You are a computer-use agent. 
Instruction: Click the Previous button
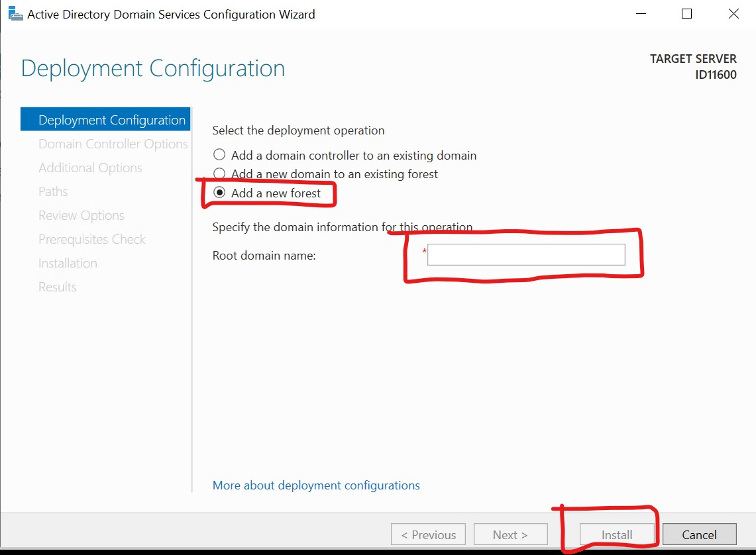(427, 534)
